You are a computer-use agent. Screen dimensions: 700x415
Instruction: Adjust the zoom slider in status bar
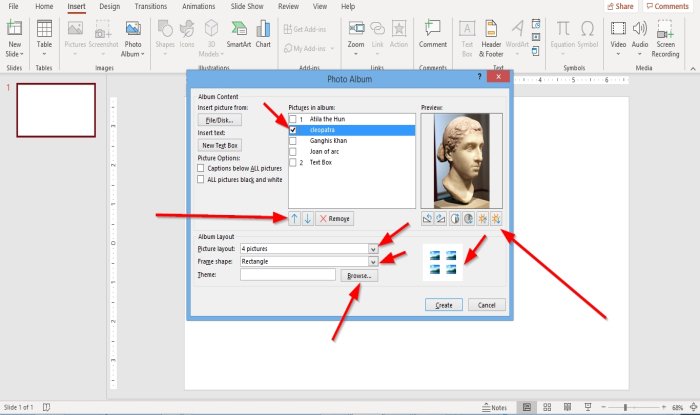tap(625, 407)
